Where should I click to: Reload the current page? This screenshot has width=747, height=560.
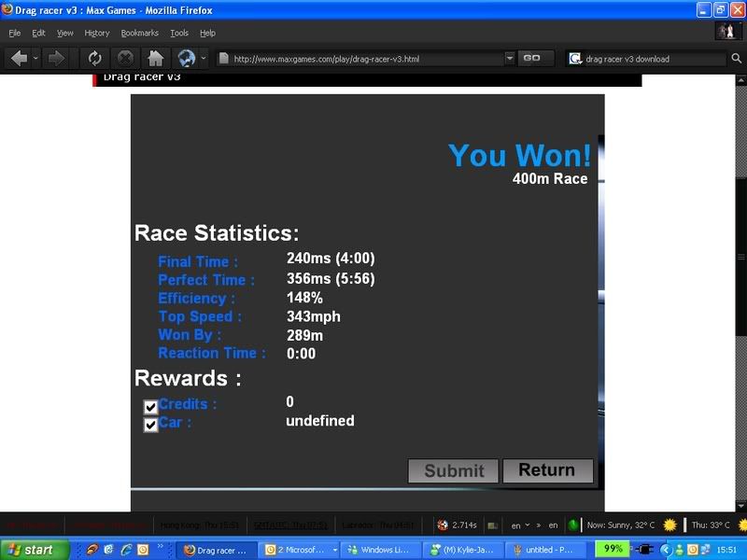[95, 59]
